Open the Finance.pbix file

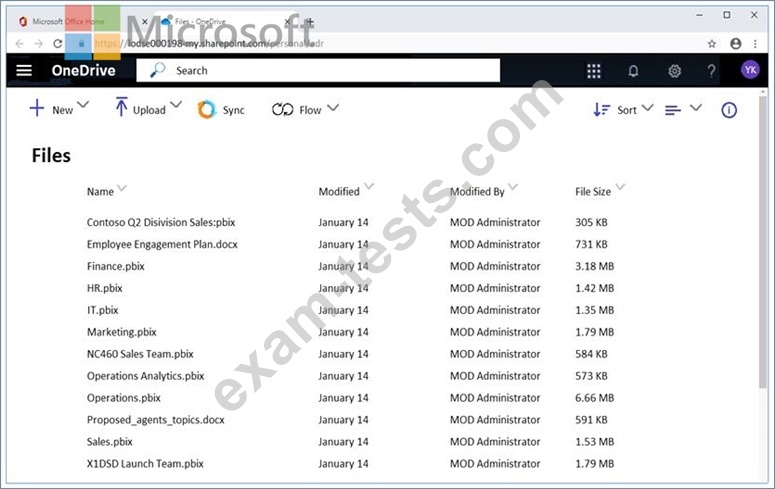pos(116,267)
